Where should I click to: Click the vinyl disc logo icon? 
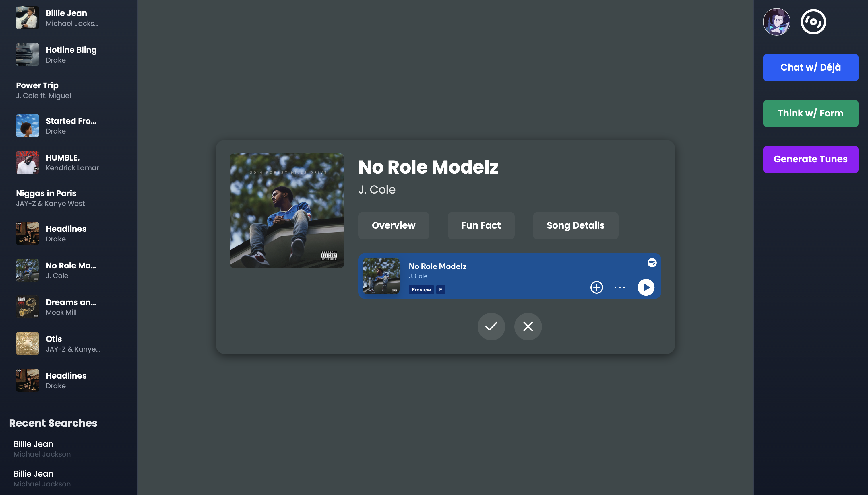pos(813,22)
